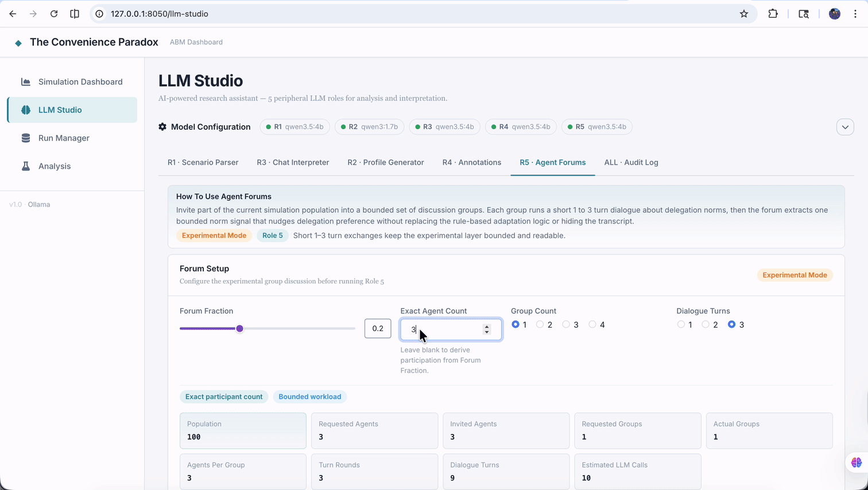
Task: Click the Role 5 badge
Action: (273, 235)
